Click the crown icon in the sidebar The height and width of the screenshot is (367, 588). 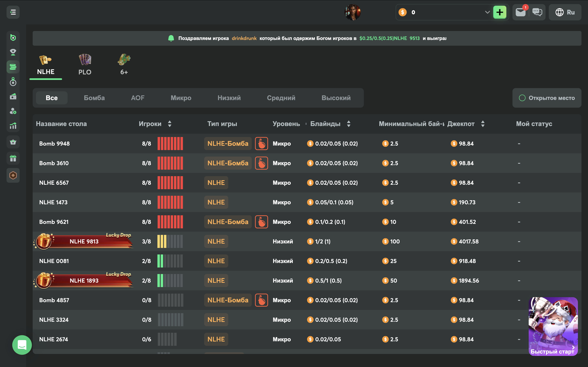[x=13, y=142]
